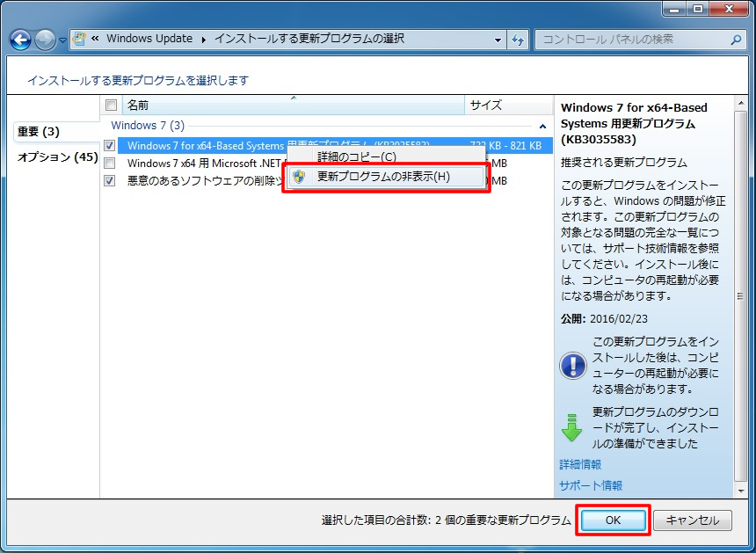Click the Windows 7 (3) group label

pyautogui.click(x=148, y=126)
